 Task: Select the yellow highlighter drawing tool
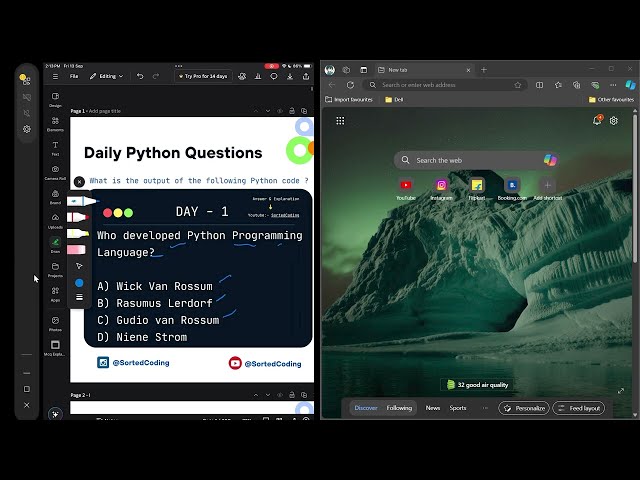(x=78, y=233)
